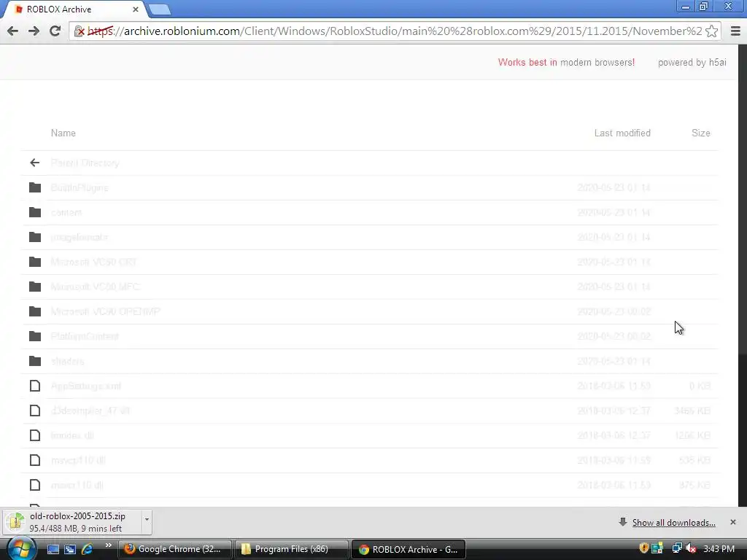Click the Parent Directory back arrow icon
The height and width of the screenshot is (560, 747).
tap(35, 163)
